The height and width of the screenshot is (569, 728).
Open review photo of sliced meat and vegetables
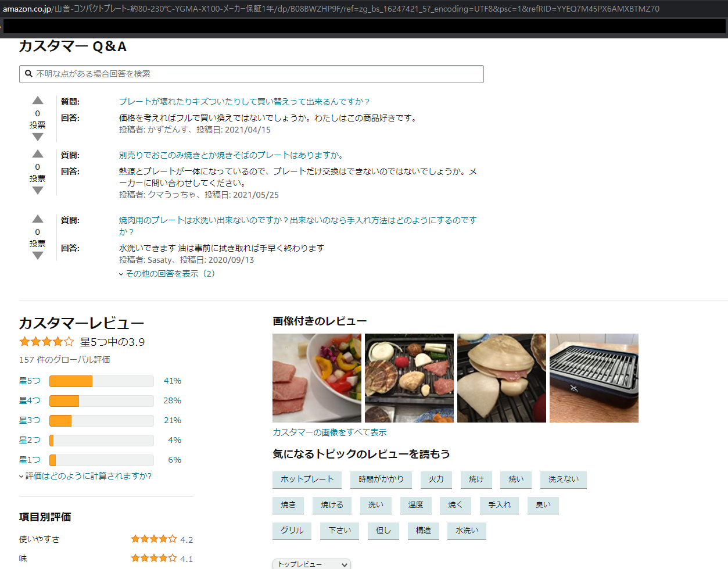317,378
